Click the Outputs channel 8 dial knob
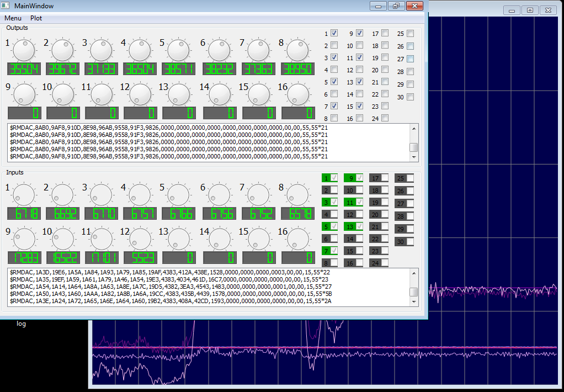Viewport: 564px width, 392px height. (298, 50)
